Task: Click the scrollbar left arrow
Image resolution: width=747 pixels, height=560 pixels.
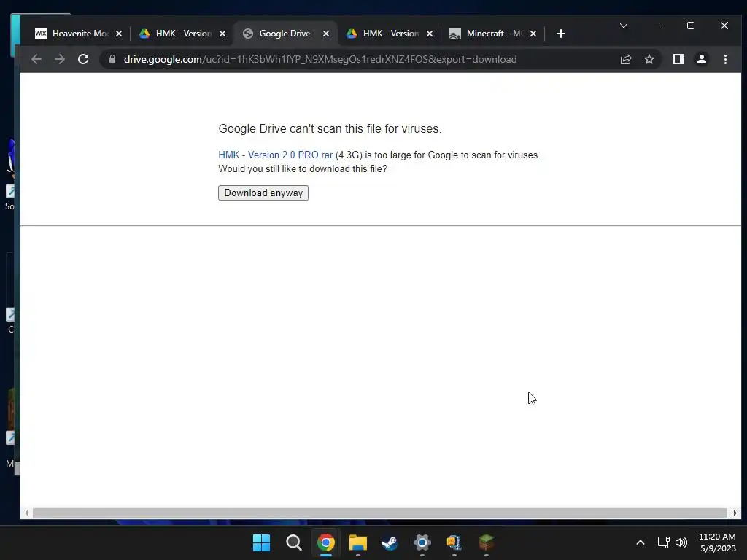Action: [x=26, y=513]
